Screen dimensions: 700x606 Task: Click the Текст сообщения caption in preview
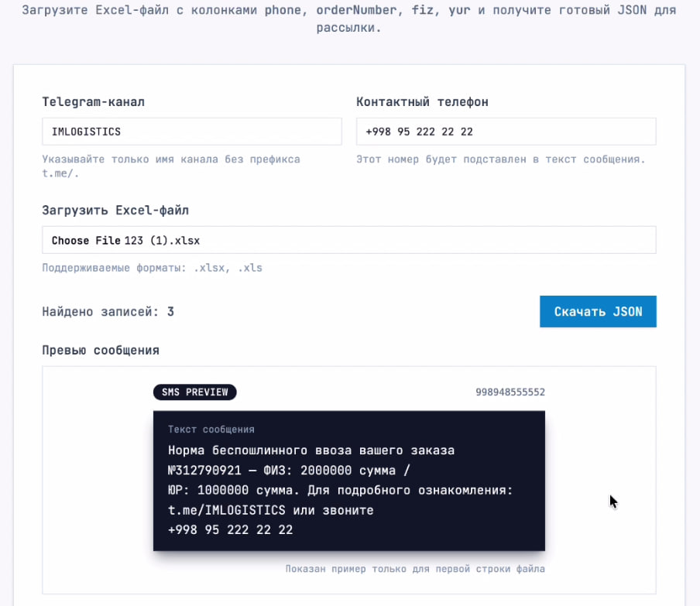coord(211,429)
